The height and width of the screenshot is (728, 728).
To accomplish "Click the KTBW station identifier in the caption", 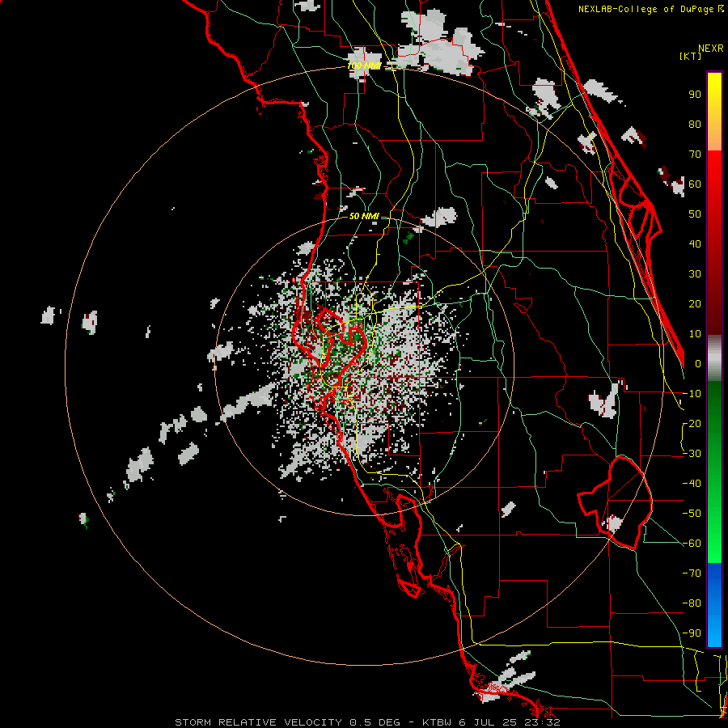I will 436,722.
